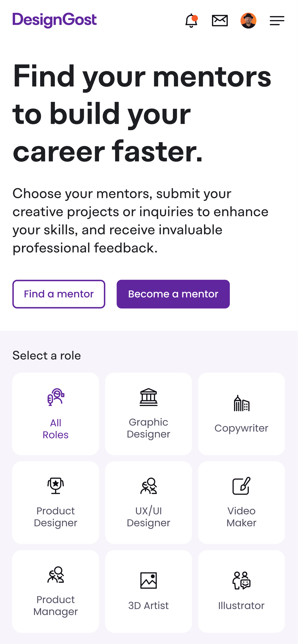298x644 pixels.
Task: Switch to the Video Maker label
Action: (241, 517)
